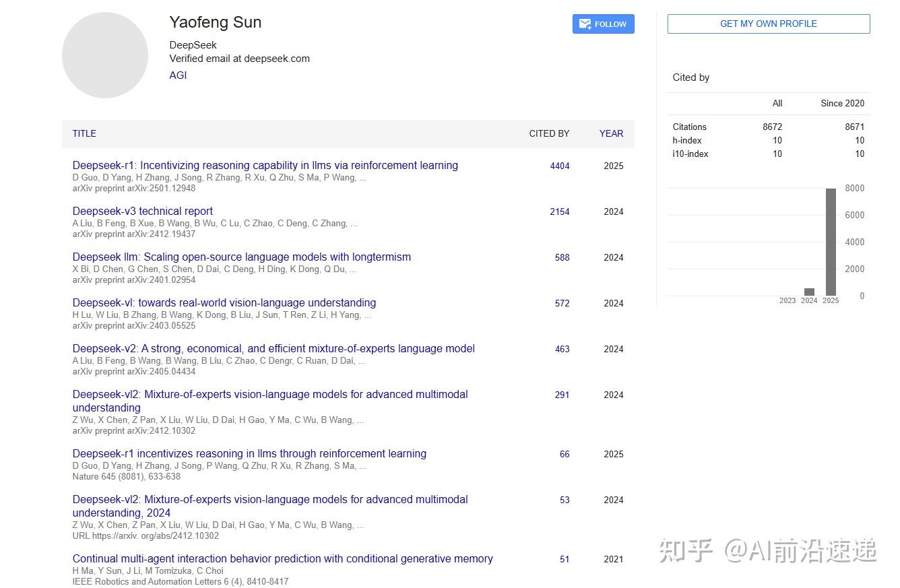View the 4404 citations of Deepseek-r1

[x=560, y=166]
